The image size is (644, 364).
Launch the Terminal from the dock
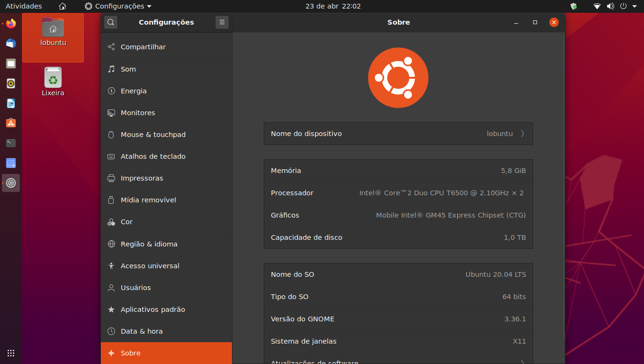click(x=10, y=143)
